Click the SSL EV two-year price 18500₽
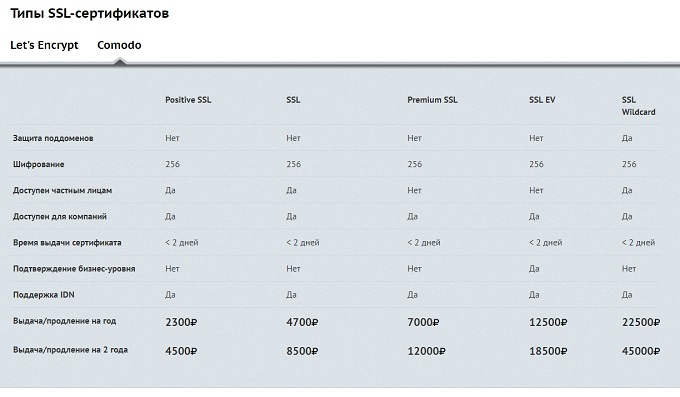This screenshot has width=680, height=397. pyautogui.click(x=548, y=351)
